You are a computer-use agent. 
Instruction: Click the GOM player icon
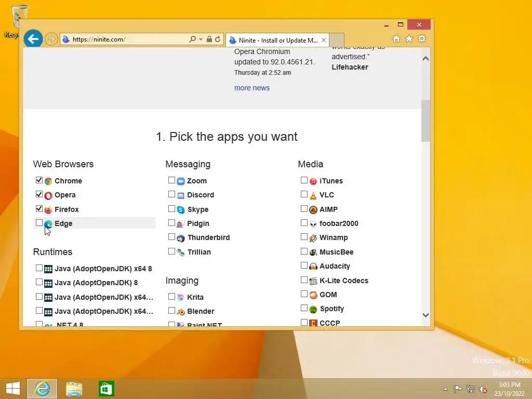(x=313, y=295)
